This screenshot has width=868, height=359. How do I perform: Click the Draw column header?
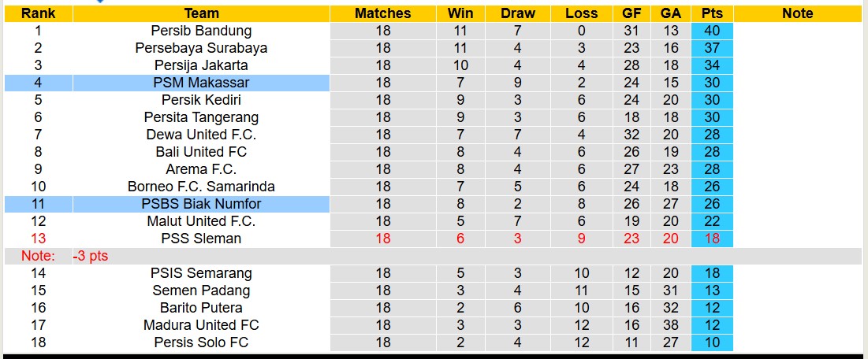click(x=517, y=13)
